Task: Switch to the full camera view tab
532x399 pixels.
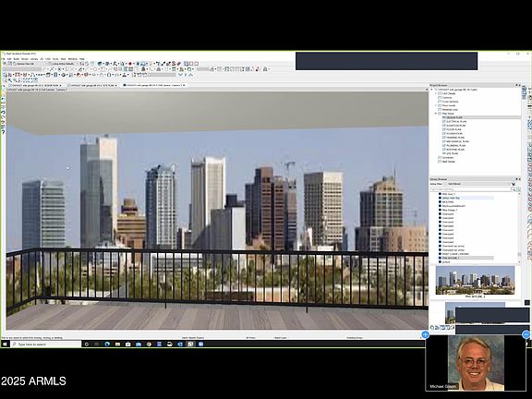Action: (x=154, y=85)
